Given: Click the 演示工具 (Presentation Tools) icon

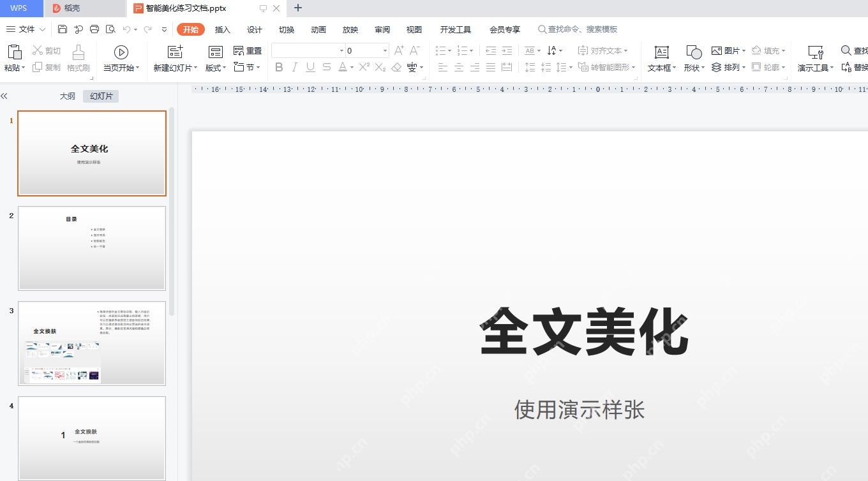Looking at the screenshot, I should (x=815, y=52).
